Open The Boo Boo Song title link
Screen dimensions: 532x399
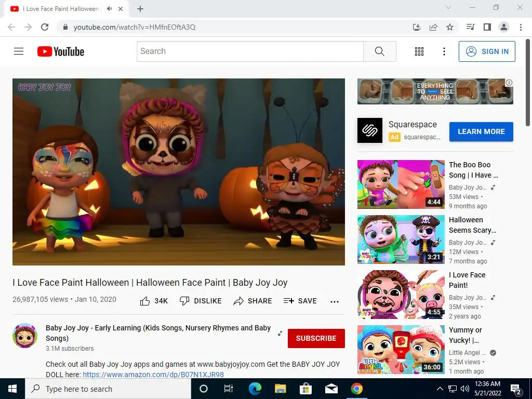pos(473,170)
